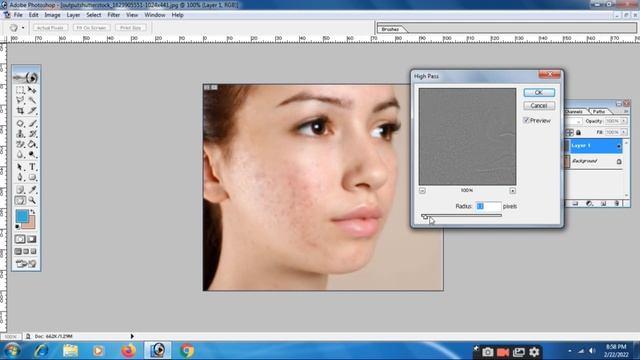Click the Radius pixels input field
The width and height of the screenshot is (640, 360).
point(488,207)
